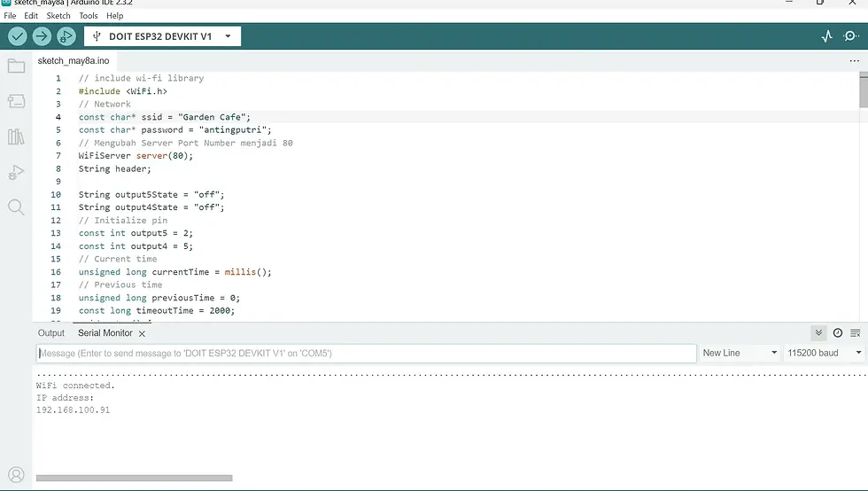Click the WiFiServer server(80); line
868x491 pixels.
(x=136, y=156)
